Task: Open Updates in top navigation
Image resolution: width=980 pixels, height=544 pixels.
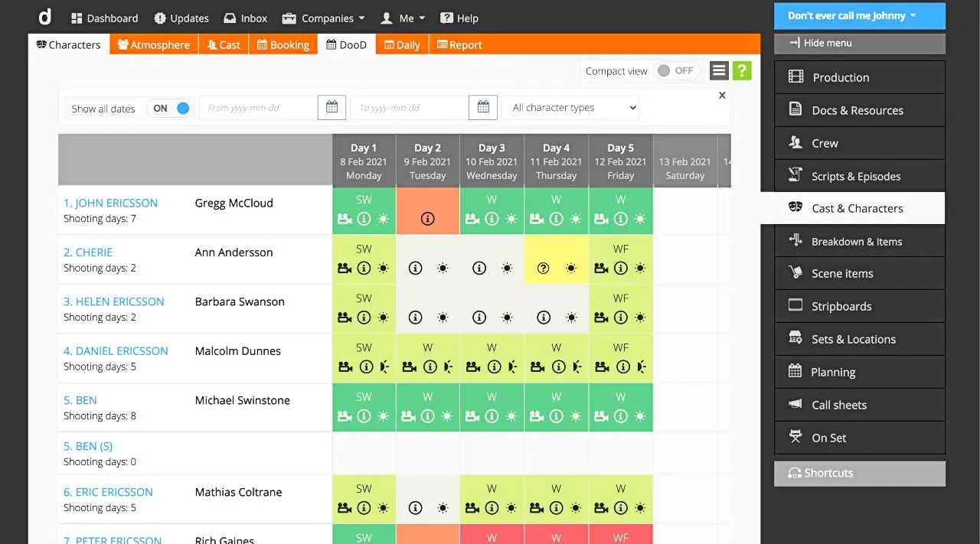Action: pyautogui.click(x=181, y=18)
